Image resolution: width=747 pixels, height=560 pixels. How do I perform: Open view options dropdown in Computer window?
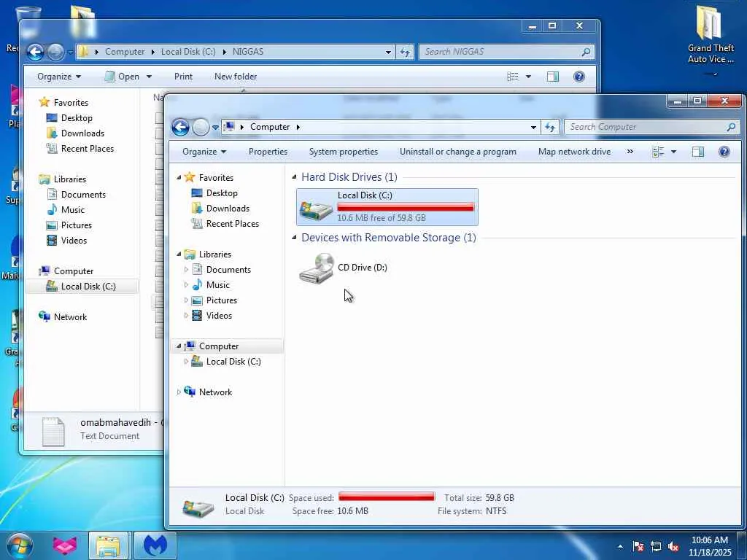[673, 152]
